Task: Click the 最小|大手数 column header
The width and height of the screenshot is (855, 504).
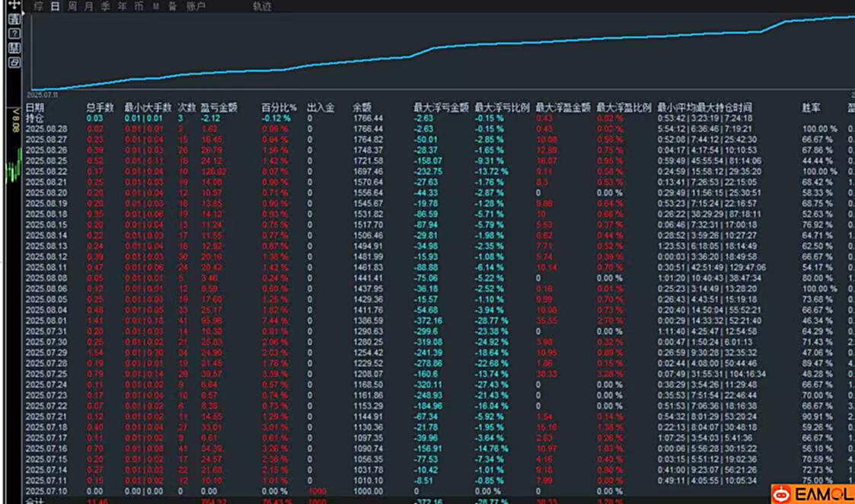Action: [x=148, y=108]
